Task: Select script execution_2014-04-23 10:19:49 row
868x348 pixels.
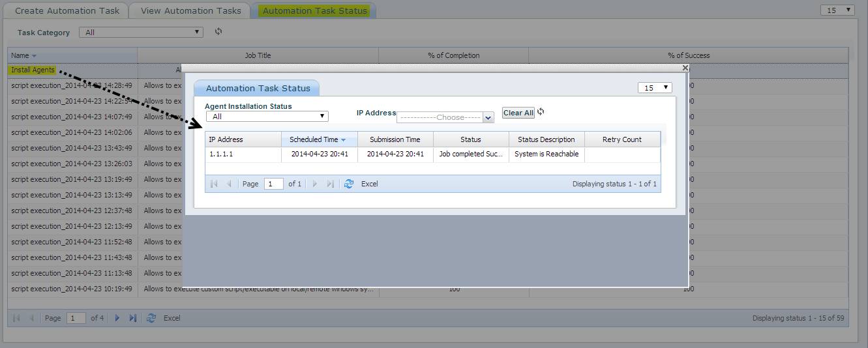Action: tap(428, 289)
